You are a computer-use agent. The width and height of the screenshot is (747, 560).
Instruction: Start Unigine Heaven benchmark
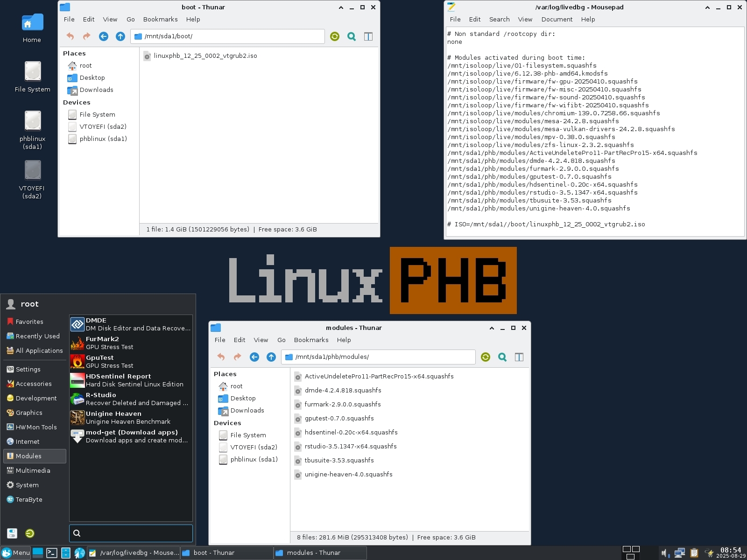131,418
